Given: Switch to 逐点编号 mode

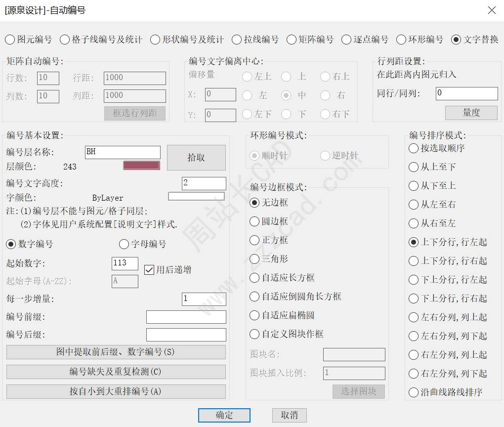Looking at the screenshot, I should pyautogui.click(x=365, y=40).
